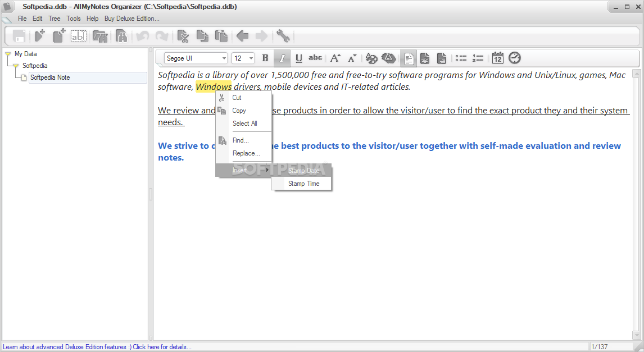Decrease font size with smaller A icon

tap(352, 58)
